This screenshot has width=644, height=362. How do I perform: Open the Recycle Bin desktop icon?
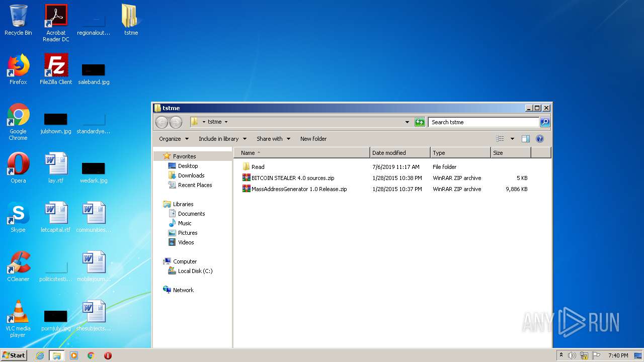pyautogui.click(x=18, y=20)
